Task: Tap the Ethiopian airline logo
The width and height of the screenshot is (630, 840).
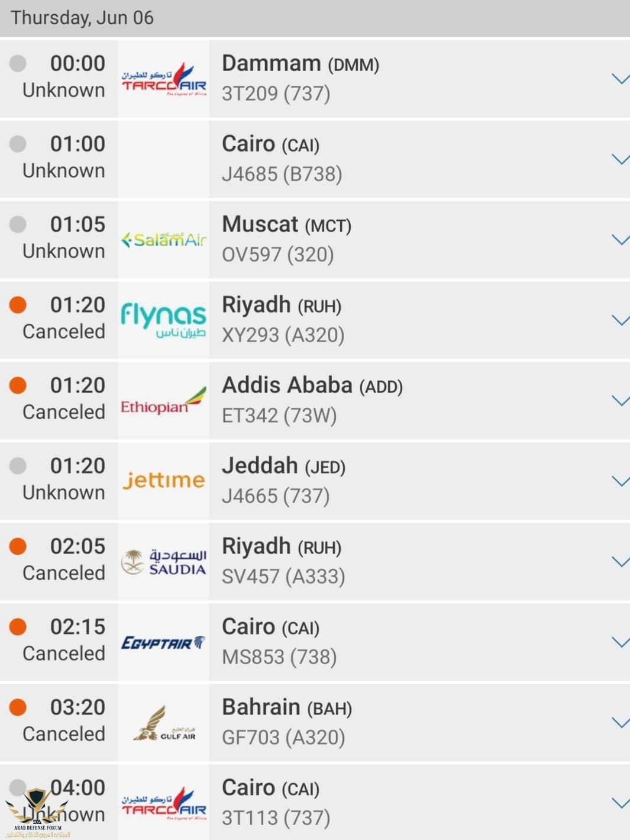Action: (164, 401)
